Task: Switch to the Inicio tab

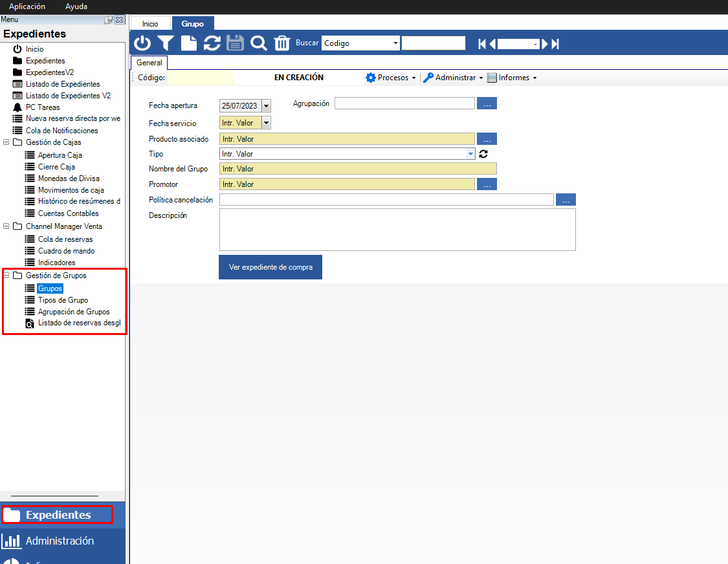Action: (x=150, y=24)
